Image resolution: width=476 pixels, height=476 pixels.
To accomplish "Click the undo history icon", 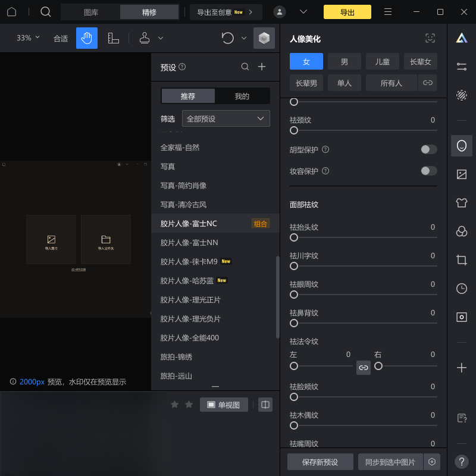I will click(228, 38).
